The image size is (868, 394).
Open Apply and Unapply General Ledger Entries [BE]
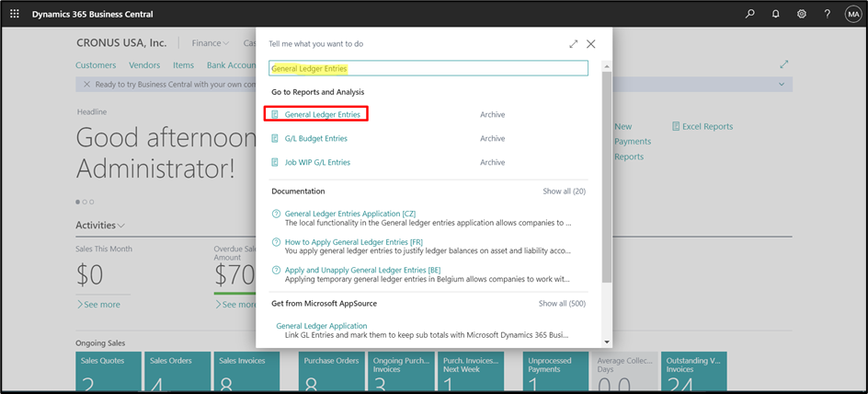tap(362, 270)
